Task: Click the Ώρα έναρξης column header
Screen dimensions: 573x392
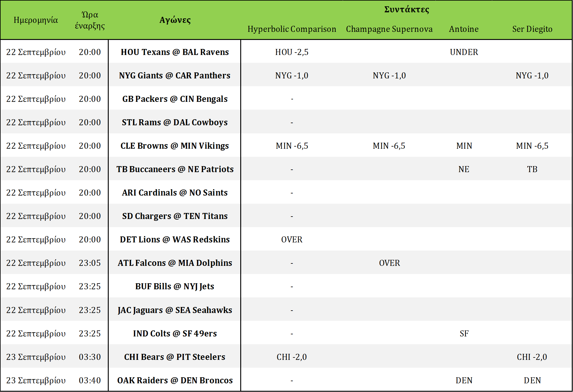Action: pos(90,20)
